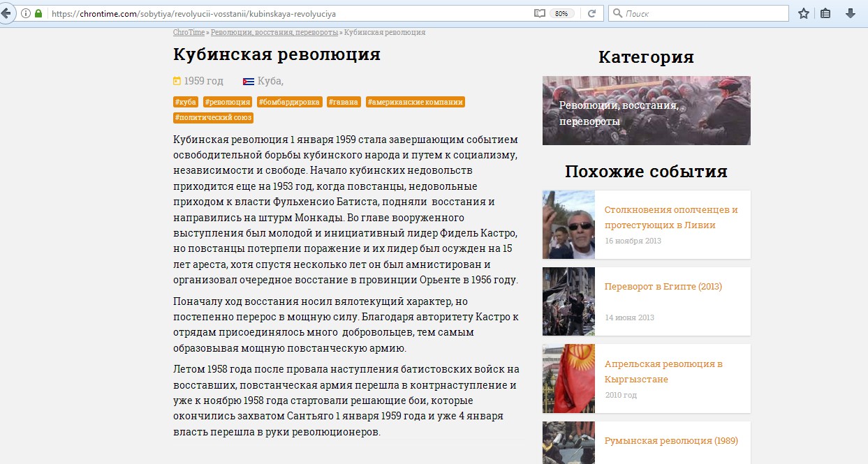Viewport: 868px width, 464px height.
Task: Bookmark this page with star icon
Action: [804, 13]
